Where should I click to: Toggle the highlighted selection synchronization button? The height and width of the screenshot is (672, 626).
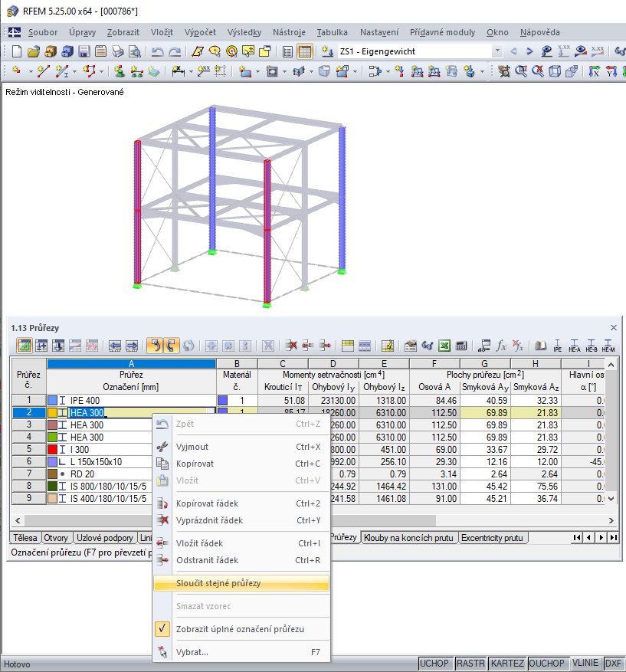(155, 346)
